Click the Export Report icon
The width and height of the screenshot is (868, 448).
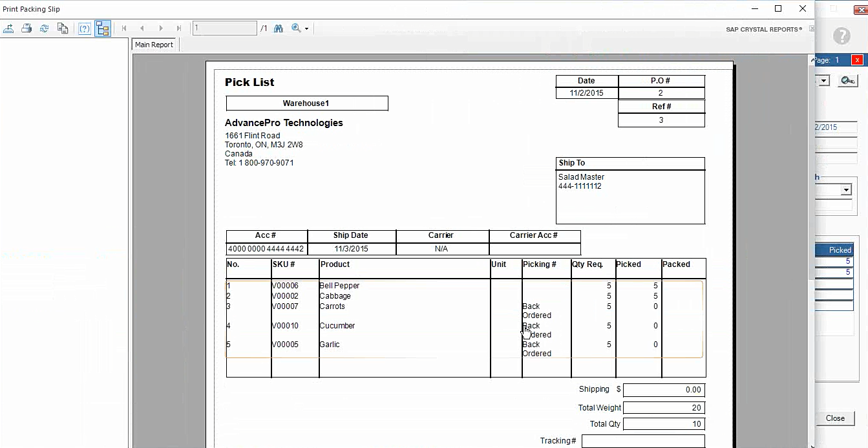(x=8, y=28)
